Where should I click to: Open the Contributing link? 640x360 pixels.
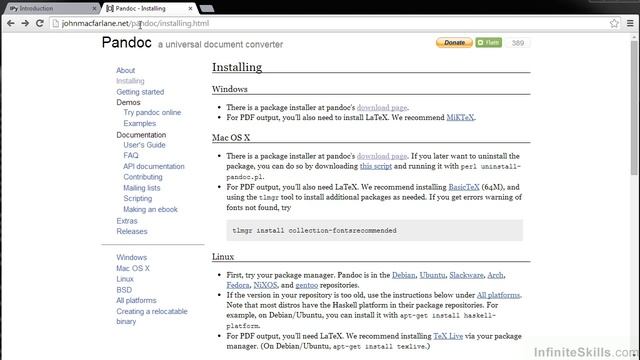click(143, 177)
